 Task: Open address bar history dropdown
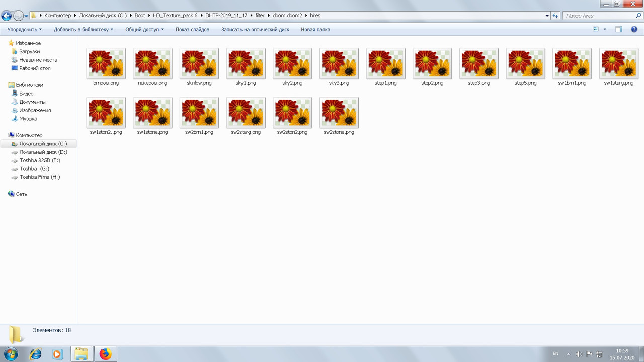[547, 16]
